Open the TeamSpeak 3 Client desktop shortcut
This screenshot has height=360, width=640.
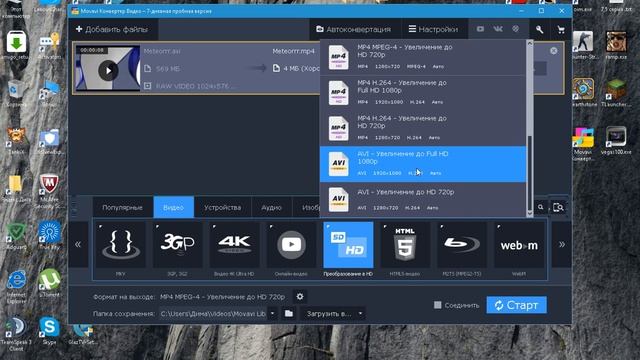pyautogui.click(x=16, y=334)
